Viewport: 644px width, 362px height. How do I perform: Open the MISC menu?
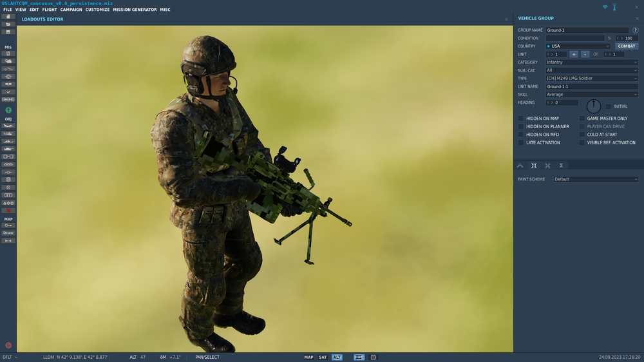pos(165,10)
